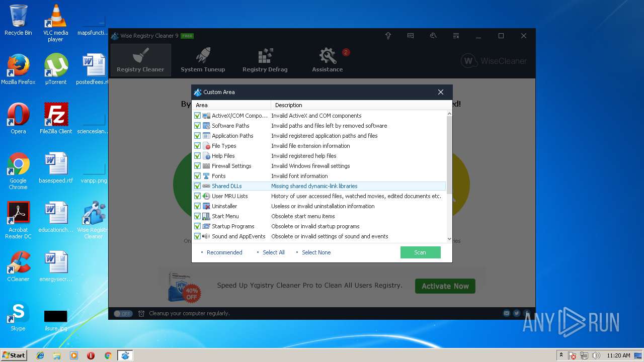Click the Fonts row icon
Screen dimensions: 644x362
(x=206, y=176)
